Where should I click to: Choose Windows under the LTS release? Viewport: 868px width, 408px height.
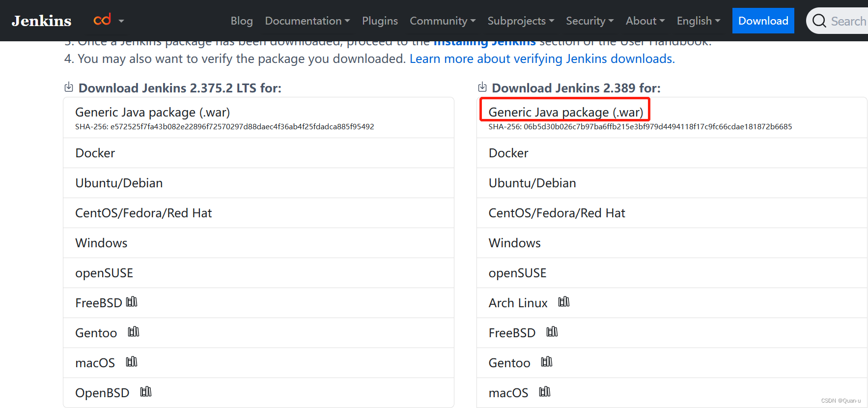258,243
